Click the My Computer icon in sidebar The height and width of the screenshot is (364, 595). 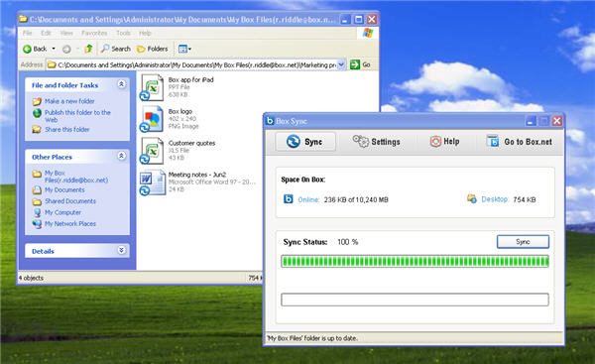click(x=37, y=212)
